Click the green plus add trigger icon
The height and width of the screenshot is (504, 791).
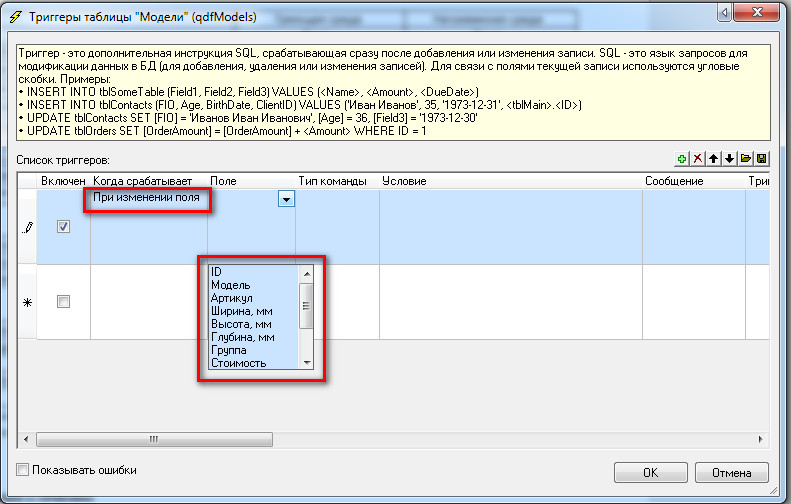[x=682, y=160]
